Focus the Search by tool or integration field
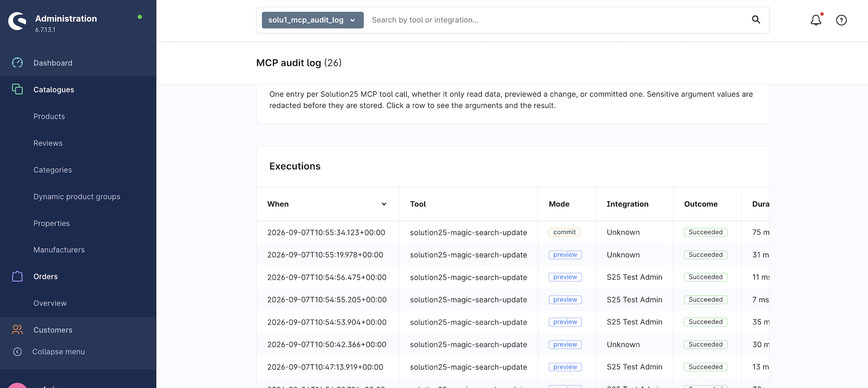This screenshot has height=388, width=868. 558,20
